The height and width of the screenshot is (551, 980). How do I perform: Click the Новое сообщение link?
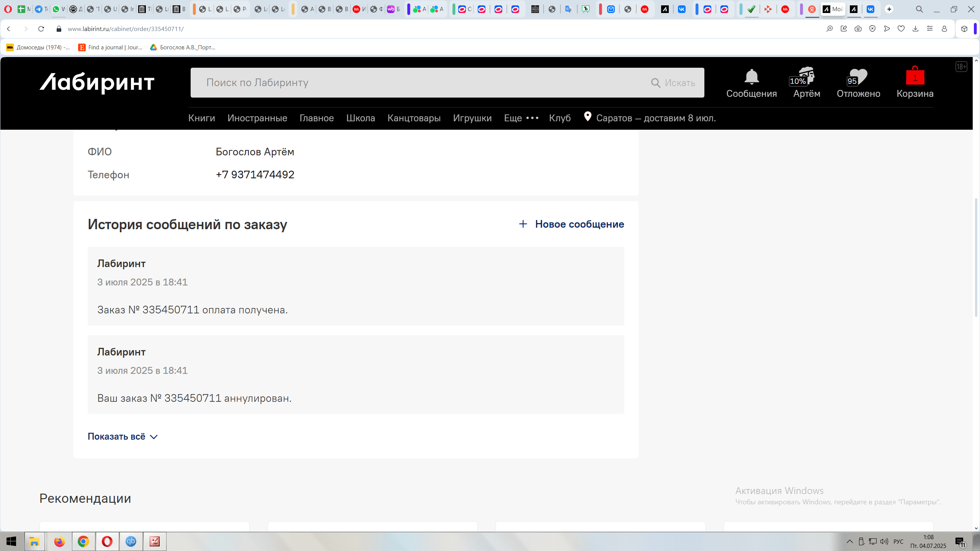[571, 224]
